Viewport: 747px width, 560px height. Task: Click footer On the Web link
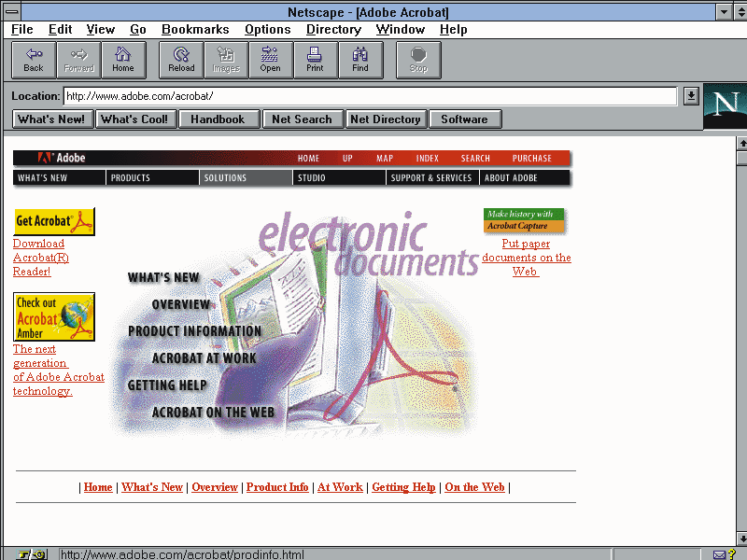click(x=474, y=487)
